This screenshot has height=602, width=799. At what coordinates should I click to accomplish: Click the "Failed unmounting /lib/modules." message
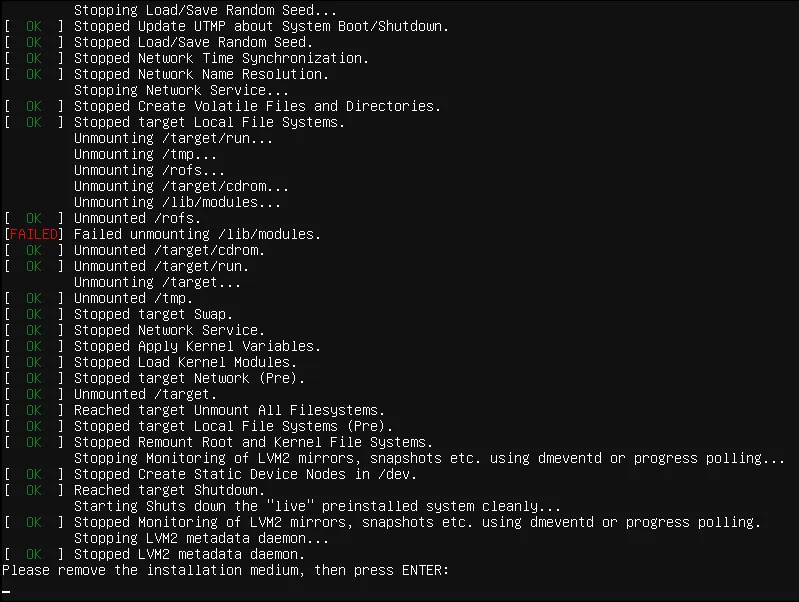[197, 234]
